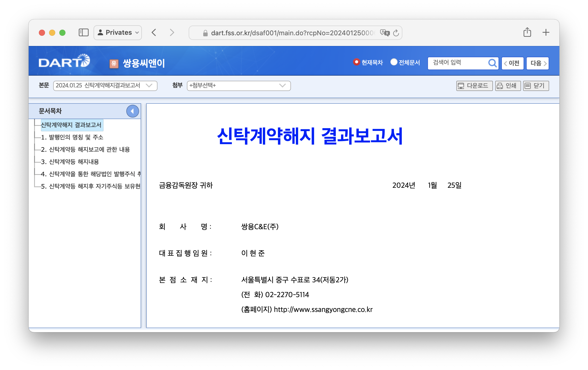
Task: Click the Safari sidebar toggle icon
Action: tap(84, 32)
